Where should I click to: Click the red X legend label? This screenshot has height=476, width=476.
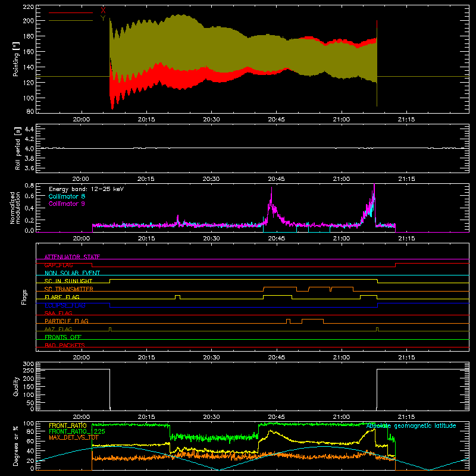tap(103, 11)
